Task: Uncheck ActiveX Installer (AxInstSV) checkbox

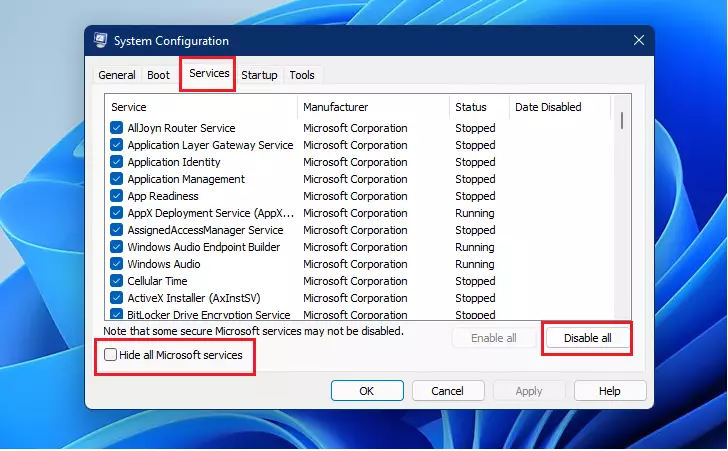Action: click(117, 298)
